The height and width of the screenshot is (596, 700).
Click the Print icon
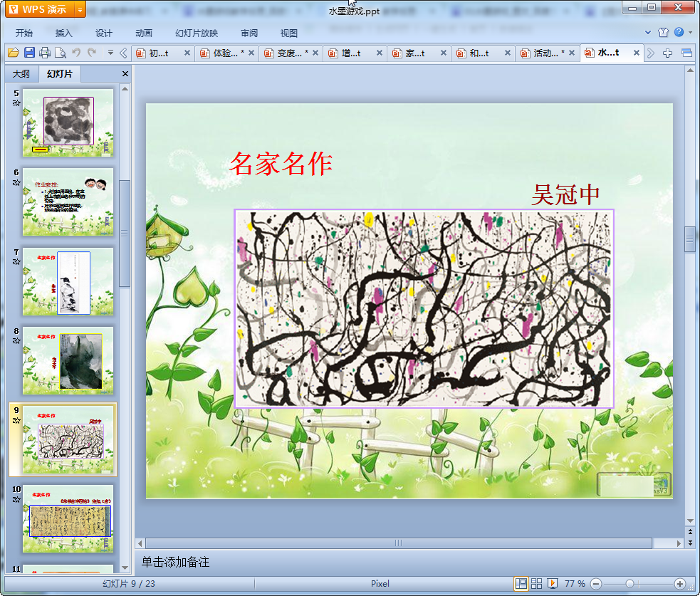45,53
